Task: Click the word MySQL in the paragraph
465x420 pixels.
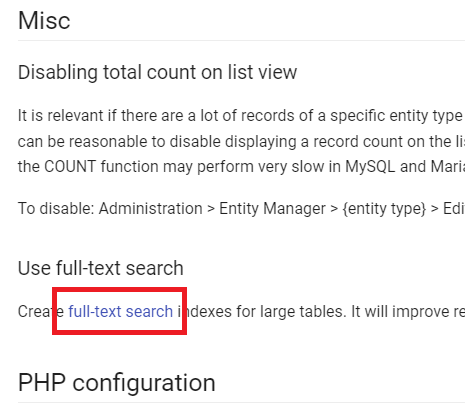Action: tap(370, 166)
